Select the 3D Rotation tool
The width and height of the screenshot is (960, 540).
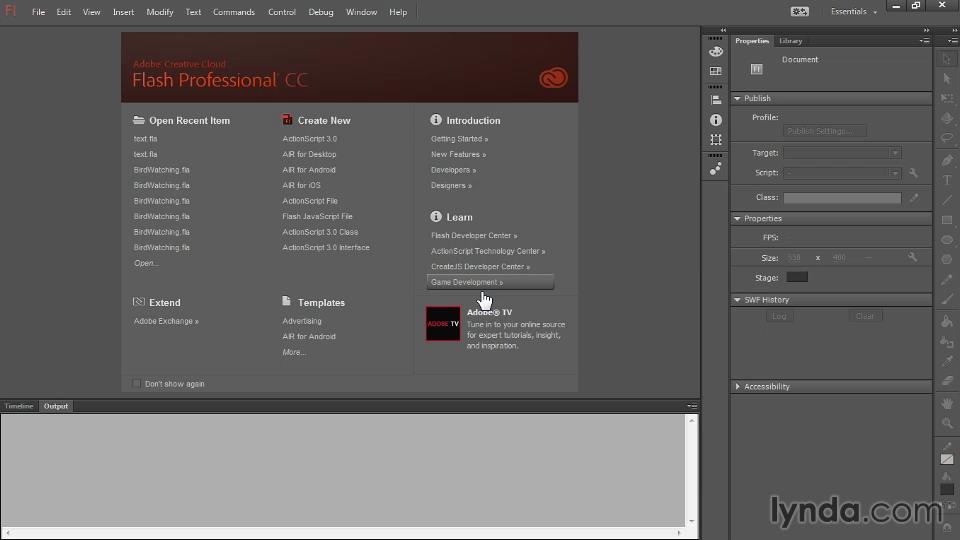[x=947, y=118]
